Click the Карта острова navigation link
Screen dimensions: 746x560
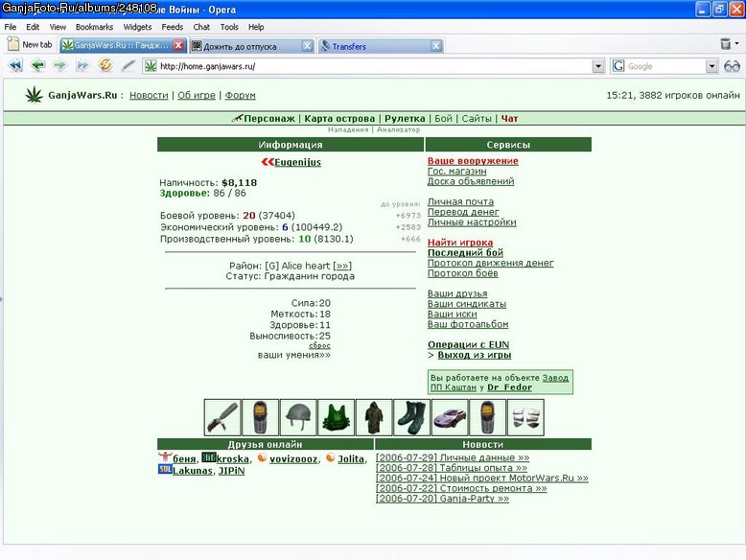(339, 119)
